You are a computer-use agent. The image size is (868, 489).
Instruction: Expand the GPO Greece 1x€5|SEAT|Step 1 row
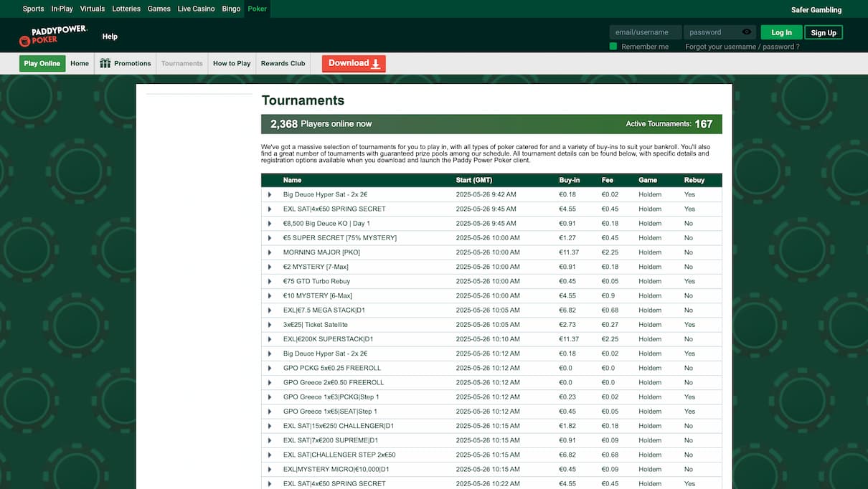[x=270, y=412]
